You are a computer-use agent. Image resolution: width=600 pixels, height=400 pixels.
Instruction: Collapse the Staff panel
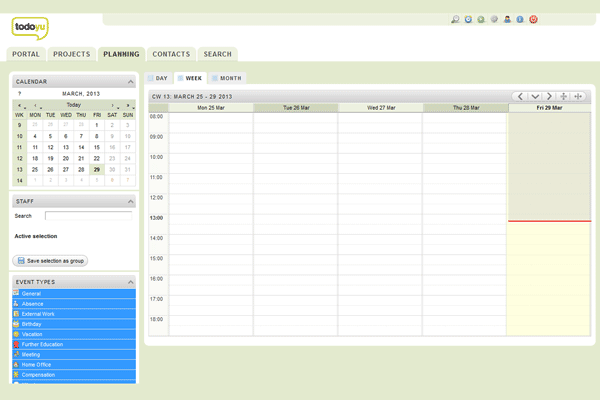pos(130,202)
